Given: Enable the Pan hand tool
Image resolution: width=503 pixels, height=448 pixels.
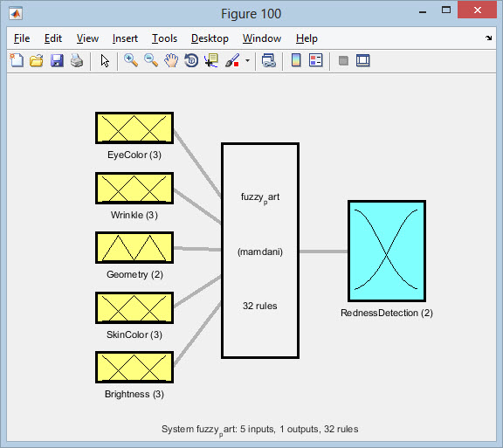Looking at the screenshot, I should [171, 60].
